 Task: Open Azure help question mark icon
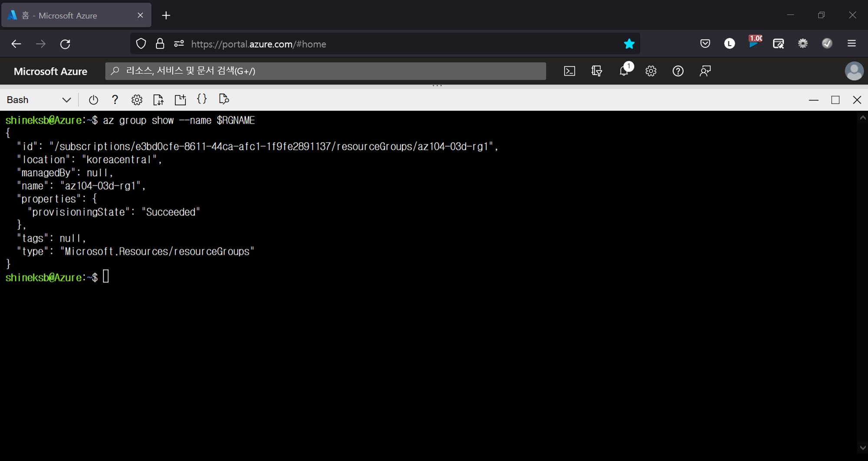tap(678, 71)
